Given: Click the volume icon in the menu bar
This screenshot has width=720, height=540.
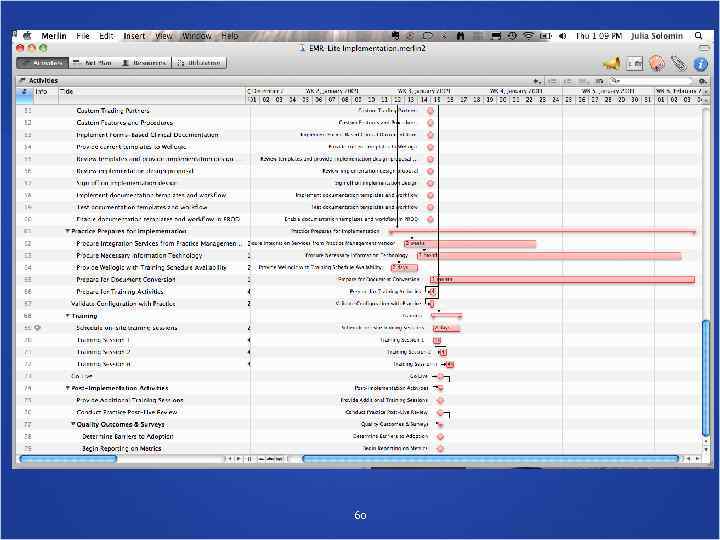Looking at the screenshot, I should (562, 36).
